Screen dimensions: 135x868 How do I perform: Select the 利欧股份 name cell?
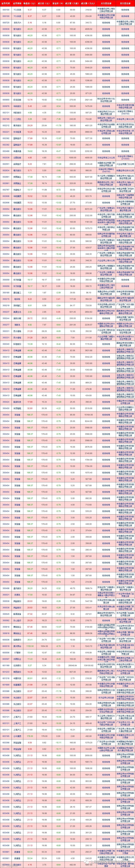point(18,112)
